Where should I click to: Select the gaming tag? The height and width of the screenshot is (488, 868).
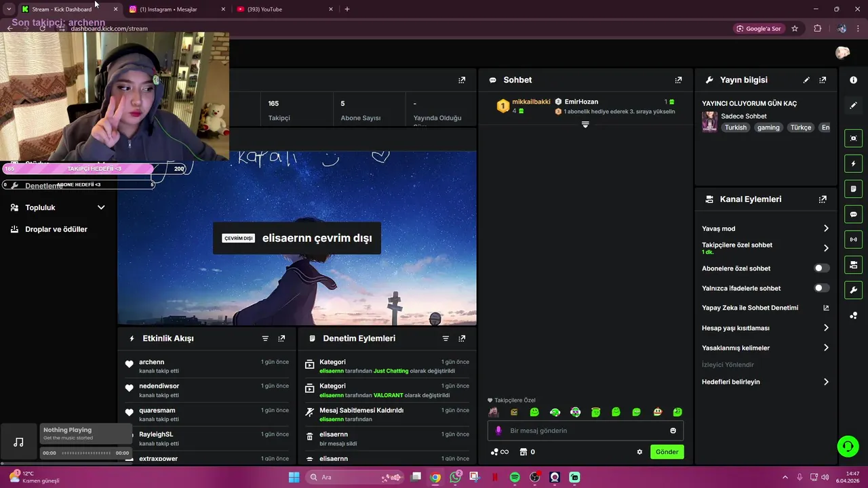click(768, 127)
